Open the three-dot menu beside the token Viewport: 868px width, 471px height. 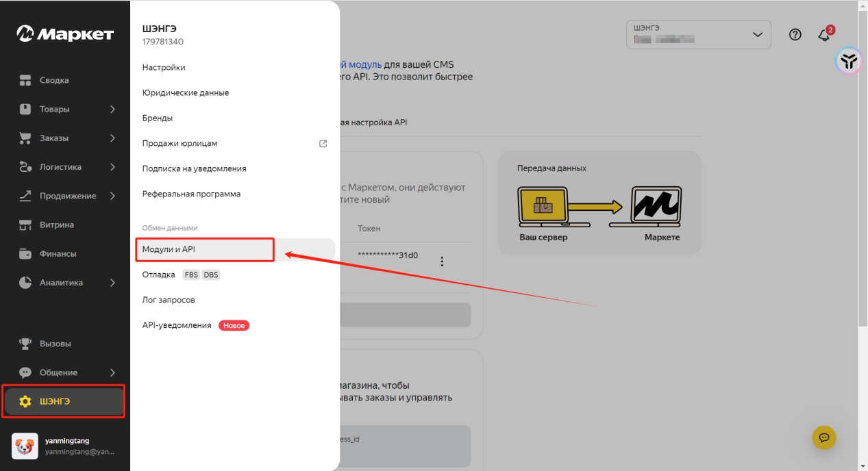pyautogui.click(x=442, y=262)
